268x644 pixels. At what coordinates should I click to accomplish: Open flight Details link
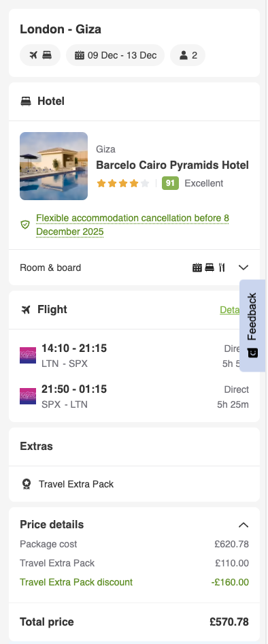[230, 310]
